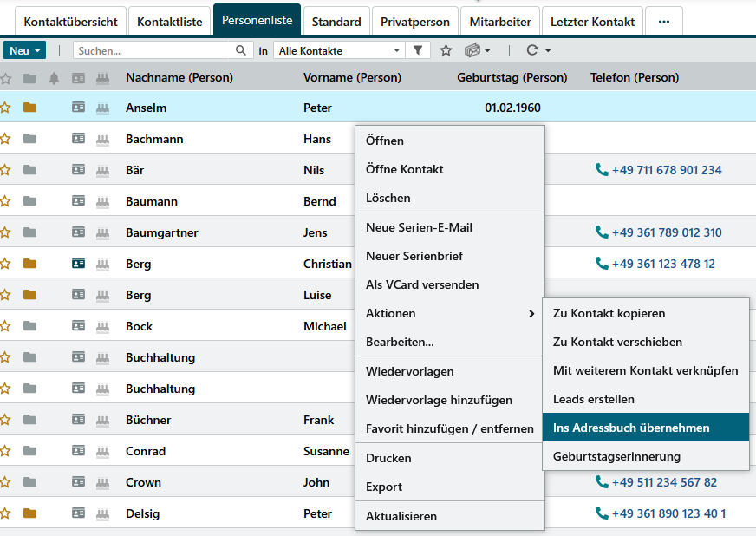Open the more tabs ellipsis menu
The width and height of the screenshot is (756, 536).
[x=663, y=21]
